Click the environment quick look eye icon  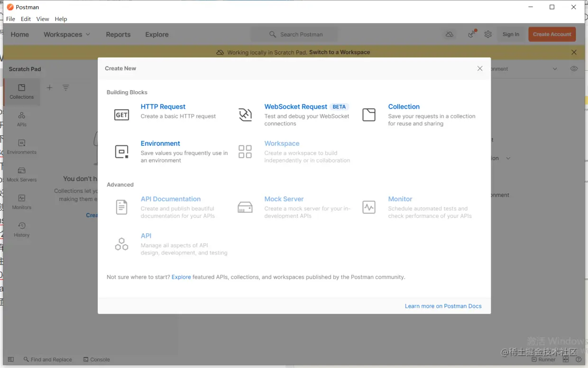coord(574,69)
